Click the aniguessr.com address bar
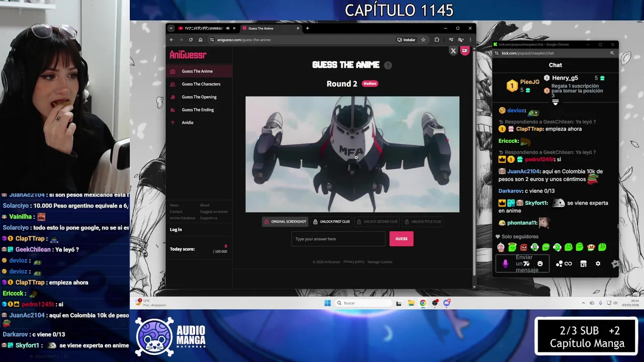 pos(302,40)
